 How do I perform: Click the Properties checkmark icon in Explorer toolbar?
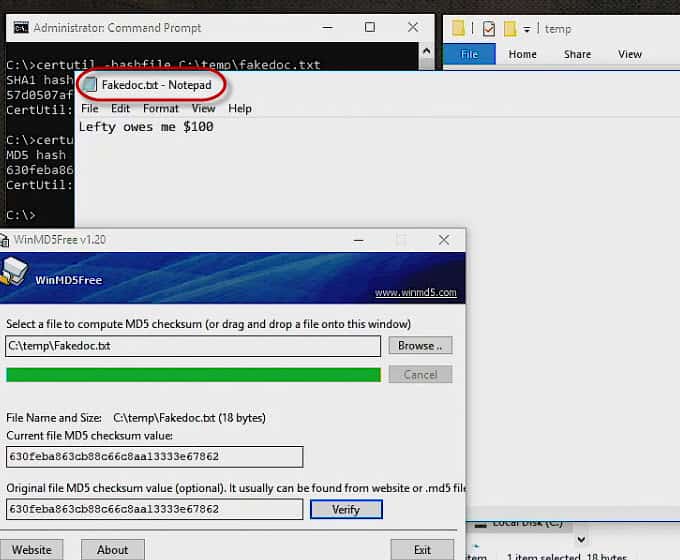[x=489, y=29]
